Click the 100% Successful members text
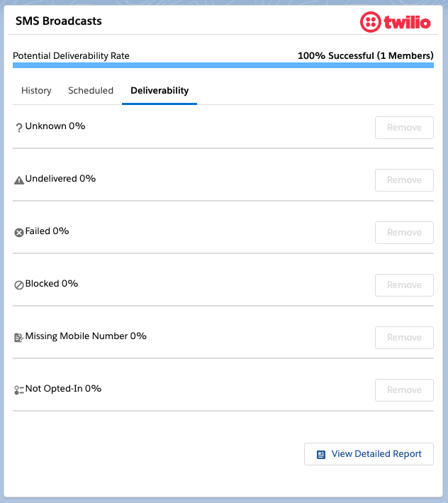 point(365,55)
